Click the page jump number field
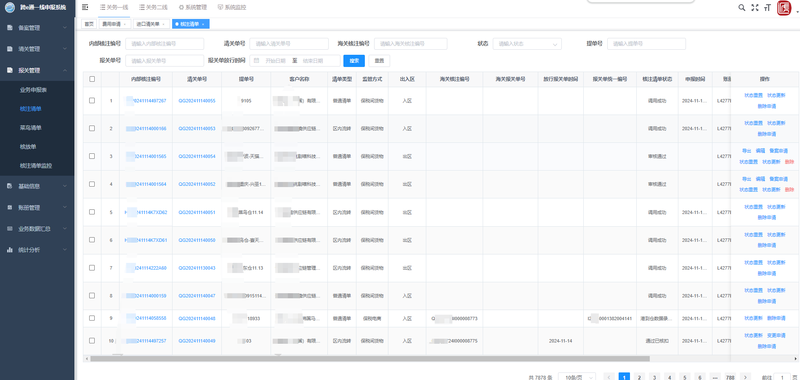Viewport: 800px width, 380px height. point(782,377)
